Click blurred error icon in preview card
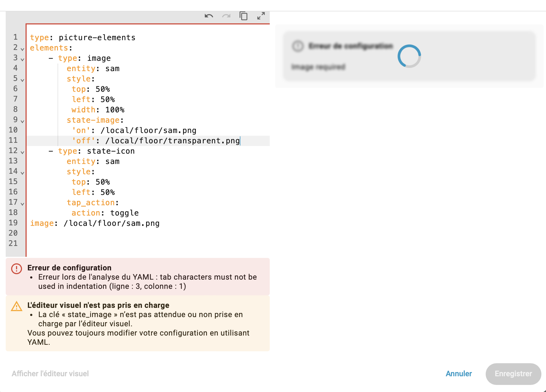The height and width of the screenshot is (392, 546). click(x=298, y=46)
